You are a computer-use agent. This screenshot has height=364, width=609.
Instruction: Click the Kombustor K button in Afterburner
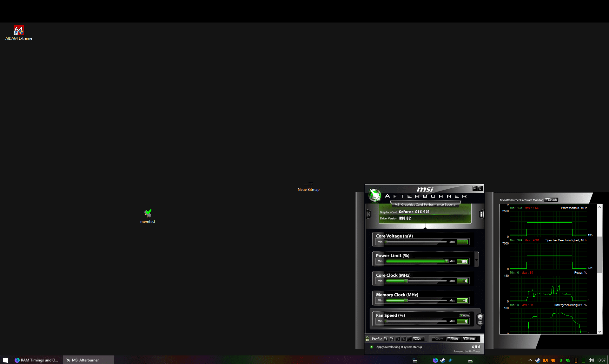pyautogui.click(x=368, y=214)
